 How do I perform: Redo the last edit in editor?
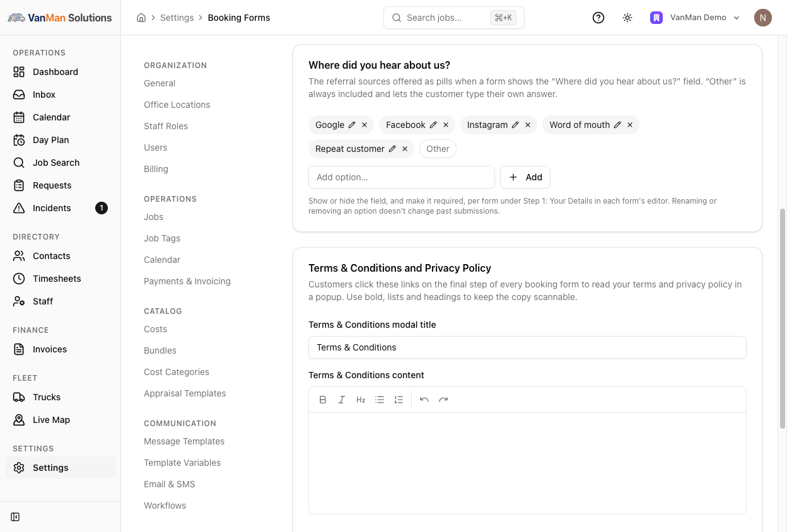[x=443, y=400]
